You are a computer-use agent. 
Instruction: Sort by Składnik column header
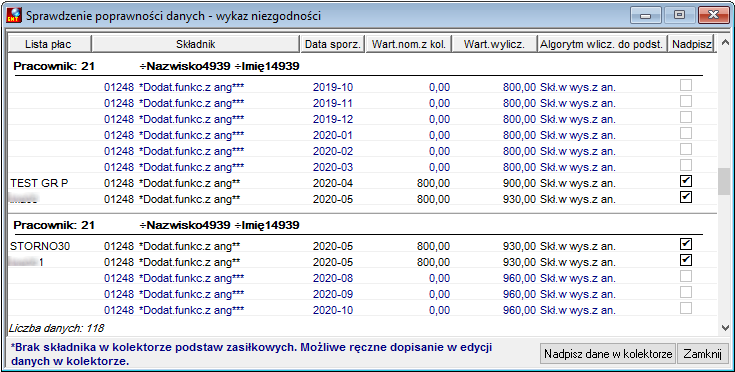195,44
